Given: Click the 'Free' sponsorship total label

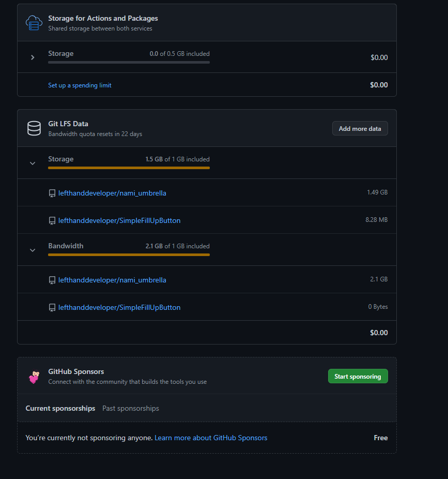Looking at the screenshot, I should pos(381,438).
